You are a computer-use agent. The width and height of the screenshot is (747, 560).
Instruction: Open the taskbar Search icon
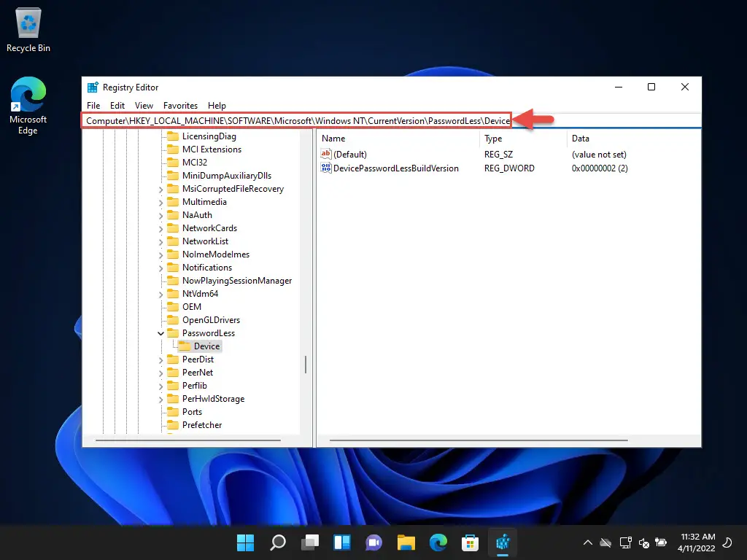(x=278, y=542)
